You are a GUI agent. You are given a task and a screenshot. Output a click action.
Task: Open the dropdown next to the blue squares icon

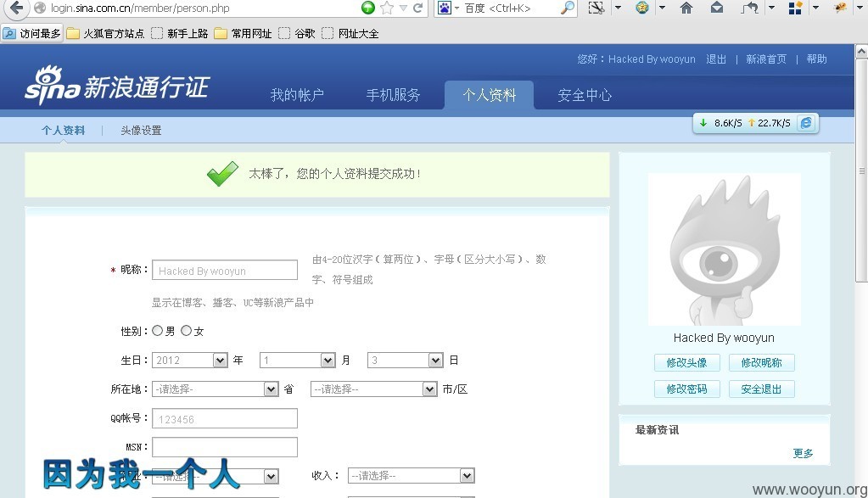(815, 8)
